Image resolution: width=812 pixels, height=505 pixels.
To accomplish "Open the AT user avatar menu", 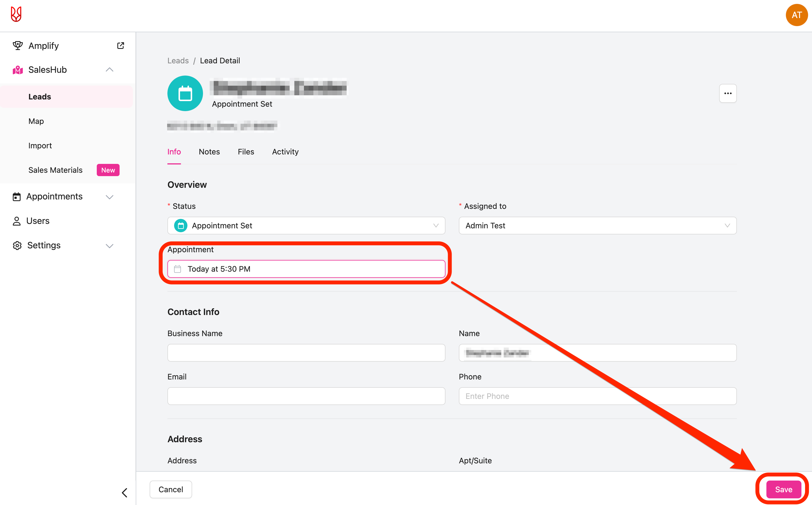I will (796, 15).
